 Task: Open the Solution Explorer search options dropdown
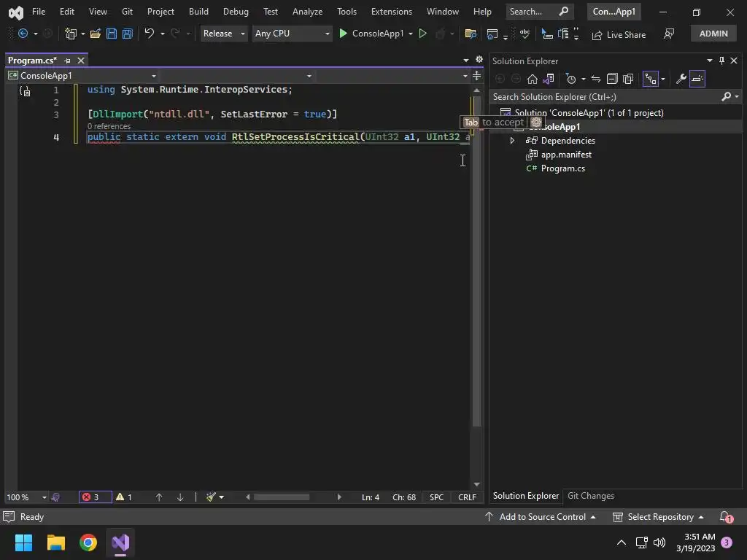(737, 97)
